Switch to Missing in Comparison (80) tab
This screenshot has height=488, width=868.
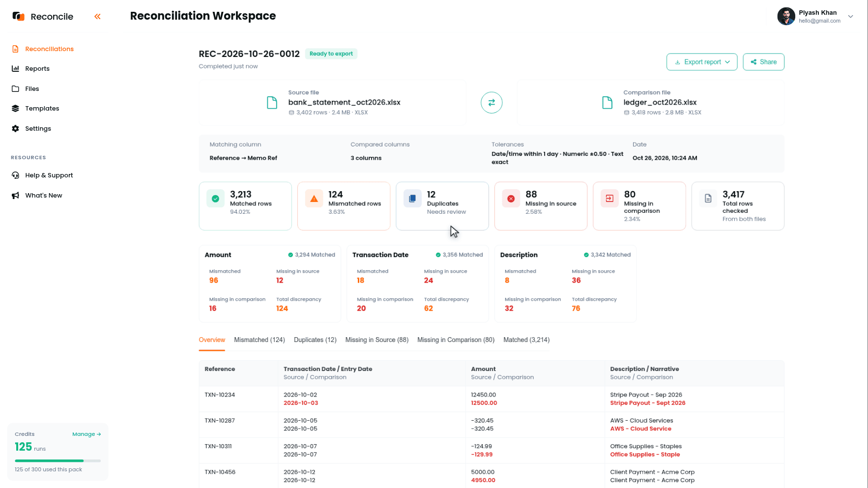coord(456,340)
